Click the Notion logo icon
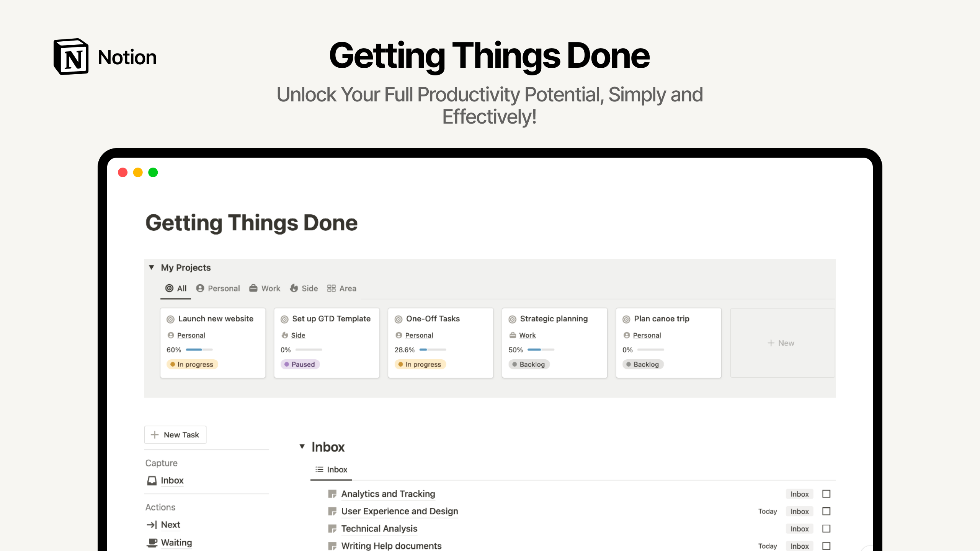Screen dimensions: 980x551 (x=71, y=57)
